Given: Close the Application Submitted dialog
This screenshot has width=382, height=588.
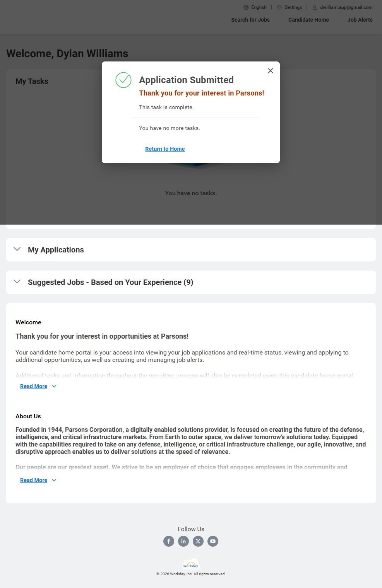Looking at the screenshot, I should [x=271, y=71].
